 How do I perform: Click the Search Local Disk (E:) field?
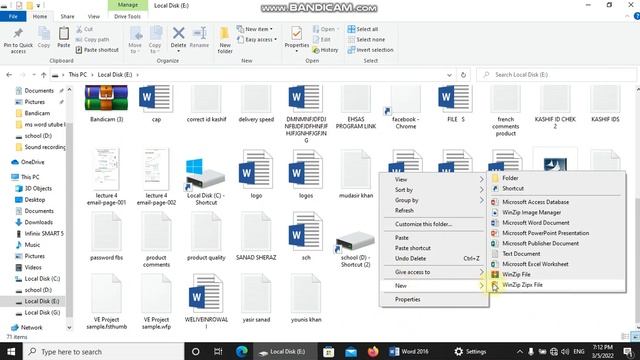point(556,75)
